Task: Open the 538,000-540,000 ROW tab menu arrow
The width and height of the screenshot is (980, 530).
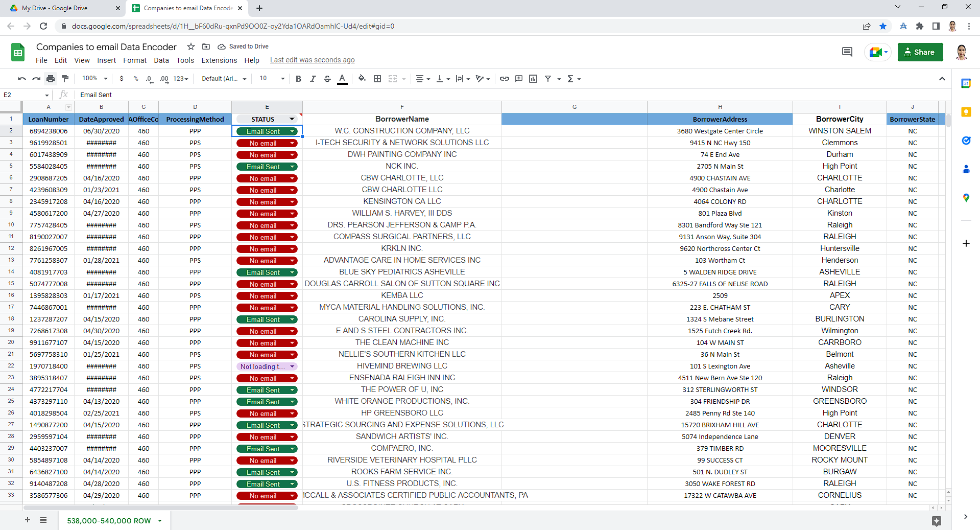Action: [160, 521]
